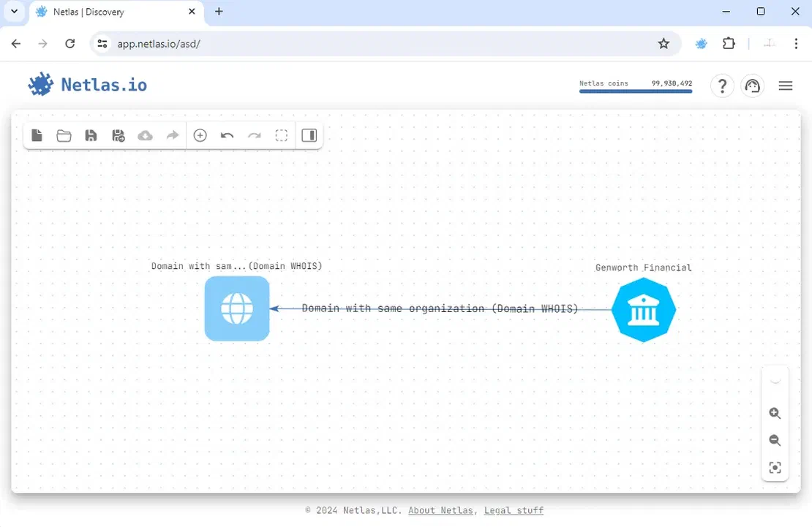Go forward in the browser history

coord(42,43)
